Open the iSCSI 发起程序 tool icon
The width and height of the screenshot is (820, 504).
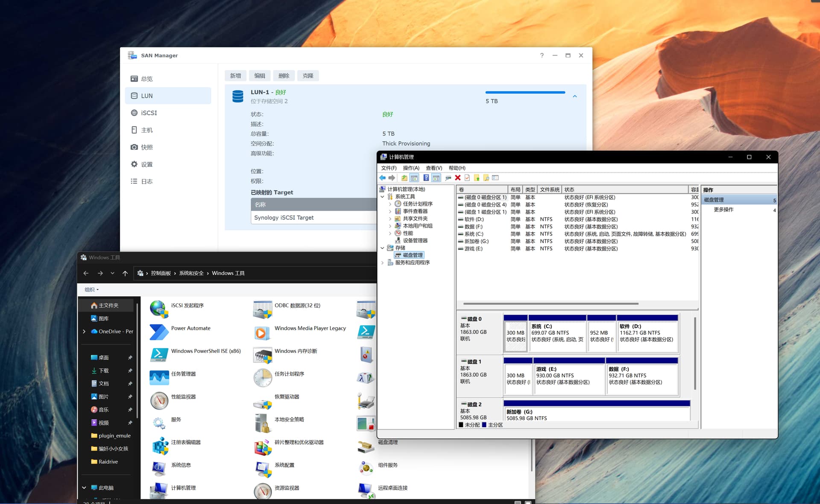159,308
